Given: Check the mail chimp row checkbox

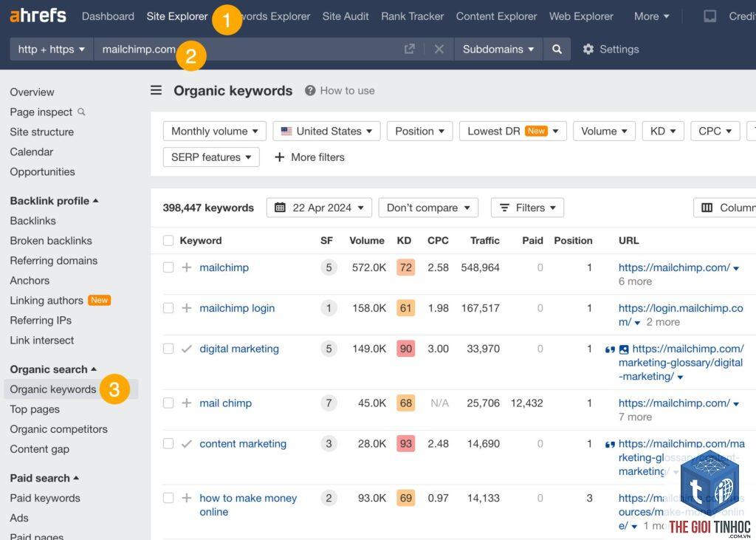Looking at the screenshot, I should coord(168,403).
